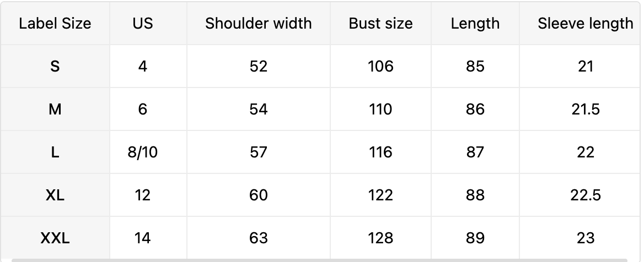This screenshot has height=262, width=644.
Task: Select shoulder width value 60
Action: tap(258, 195)
